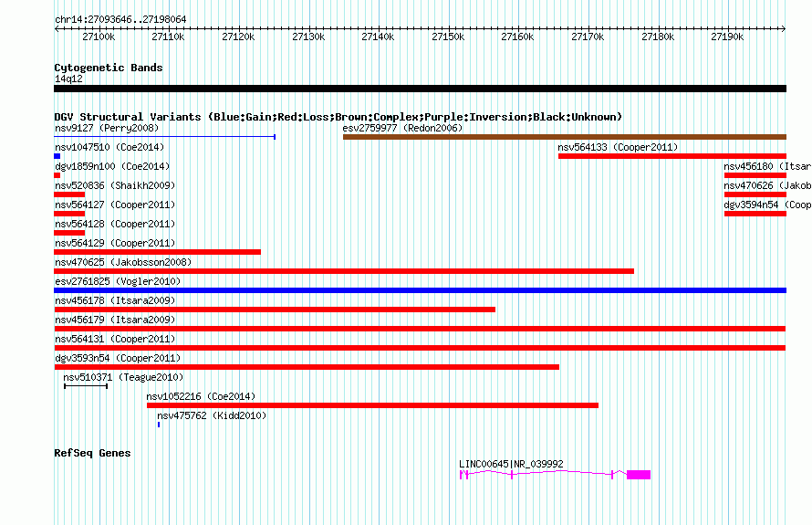This screenshot has height=525, width=812.
Task: Click the magenta LINC00645 last exon block
Action: pyautogui.click(x=639, y=475)
